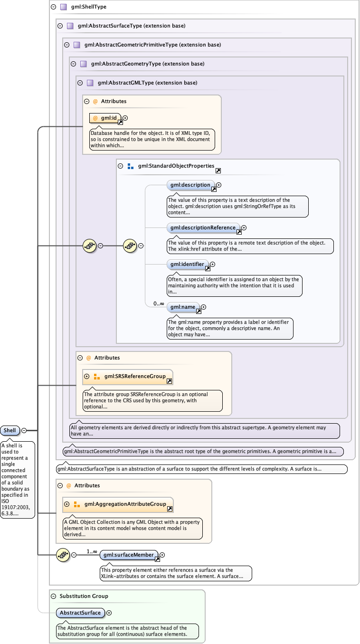This screenshot has height=644, width=360.
Task: Click the gml:id attribute box
Action: pyautogui.click(x=105, y=118)
